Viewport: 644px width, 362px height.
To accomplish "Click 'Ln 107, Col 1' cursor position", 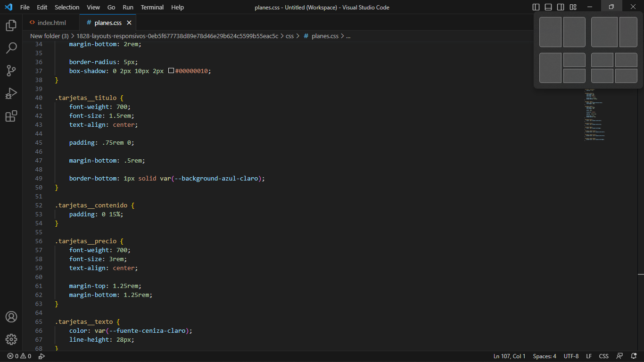I will tap(509, 356).
